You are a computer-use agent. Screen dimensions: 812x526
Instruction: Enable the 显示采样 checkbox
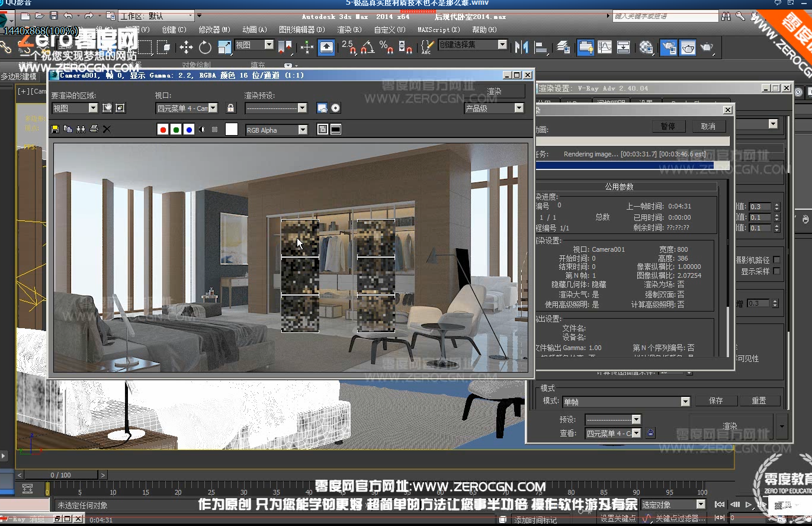point(776,271)
